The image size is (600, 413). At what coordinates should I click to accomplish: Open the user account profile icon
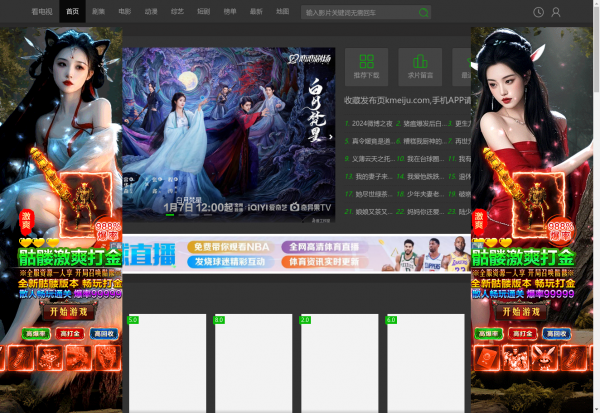(557, 12)
